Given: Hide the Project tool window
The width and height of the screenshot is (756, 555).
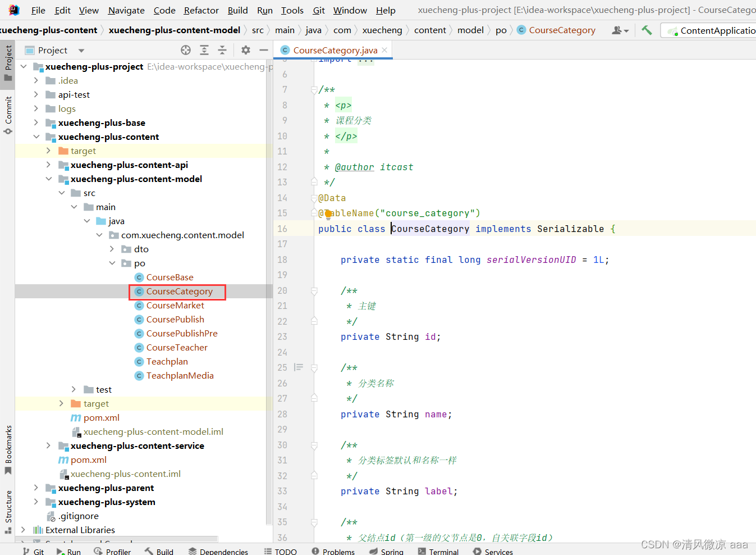Looking at the screenshot, I should [x=264, y=50].
